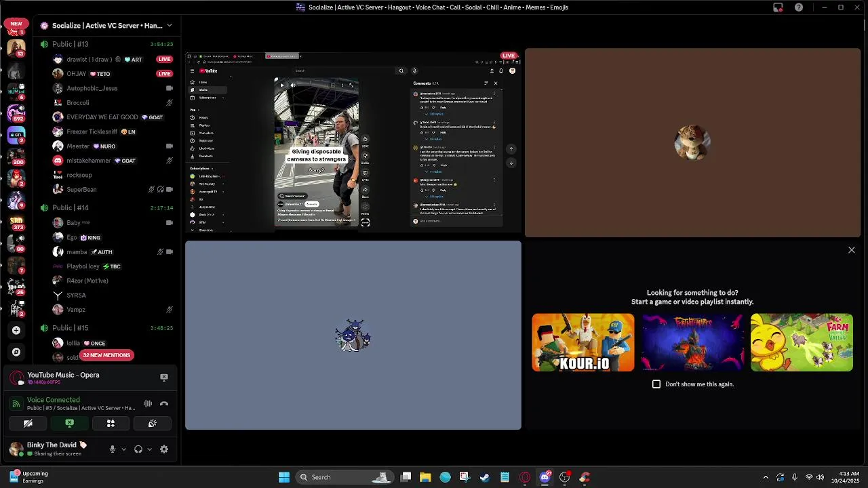This screenshot has width=868, height=488.
Task: Click the camera icon beside Autophobic_Jesus
Action: coord(169,88)
